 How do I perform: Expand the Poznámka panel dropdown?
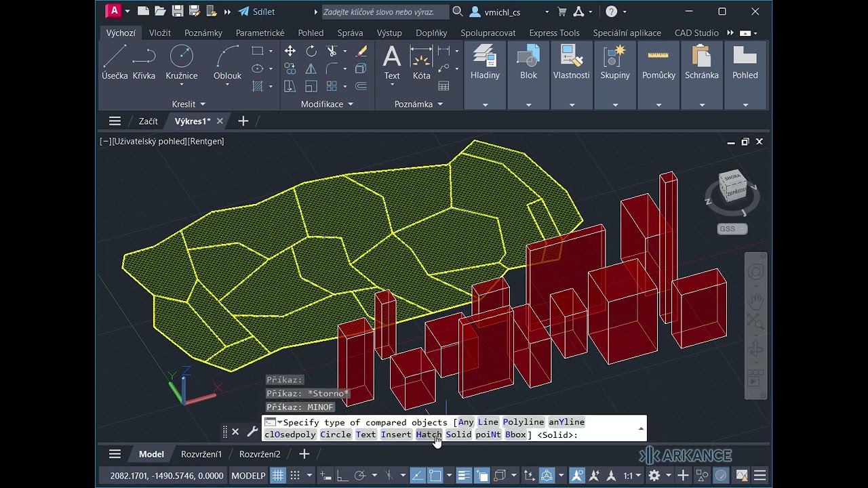pos(418,104)
